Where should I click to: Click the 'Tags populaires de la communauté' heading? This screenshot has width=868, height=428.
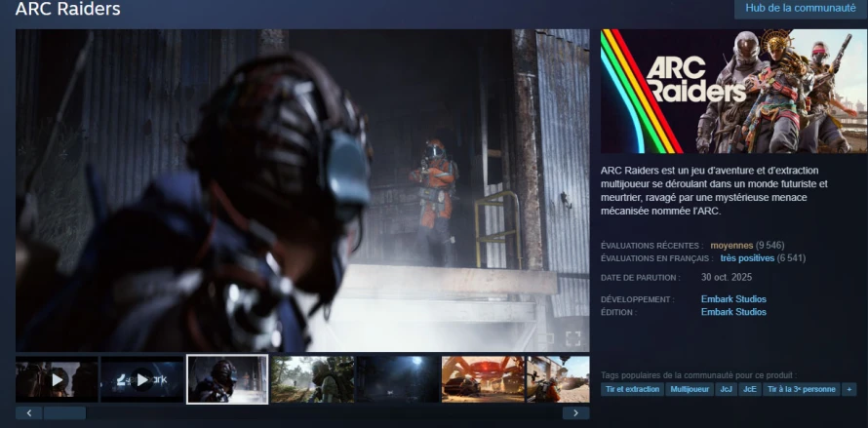[x=699, y=375]
